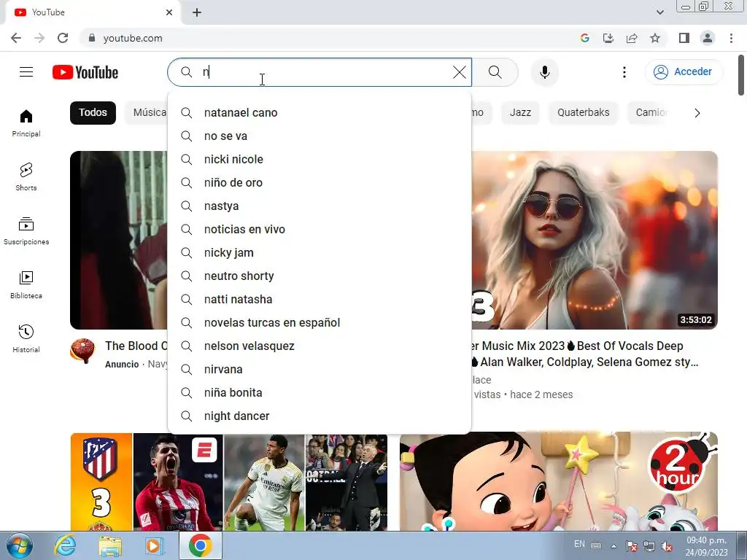Screen dimensions: 747x560
Task: Share this page icon in address bar
Action: tap(632, 38)
